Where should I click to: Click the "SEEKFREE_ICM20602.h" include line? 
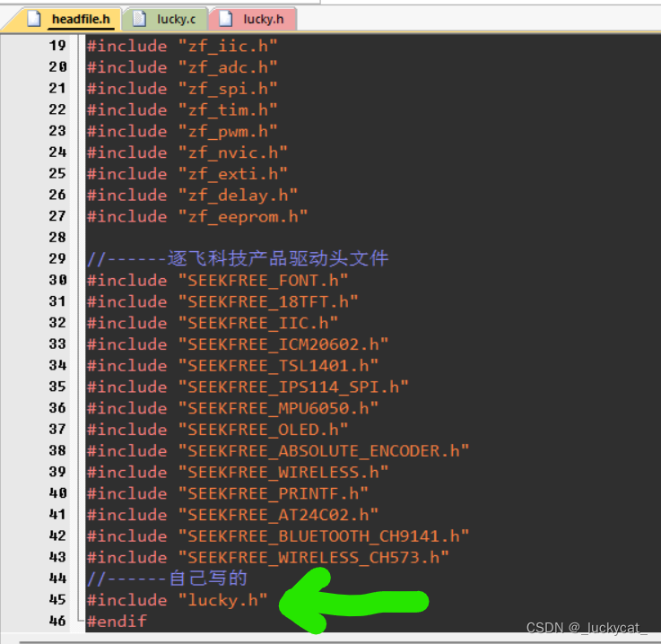click(238, 344)
